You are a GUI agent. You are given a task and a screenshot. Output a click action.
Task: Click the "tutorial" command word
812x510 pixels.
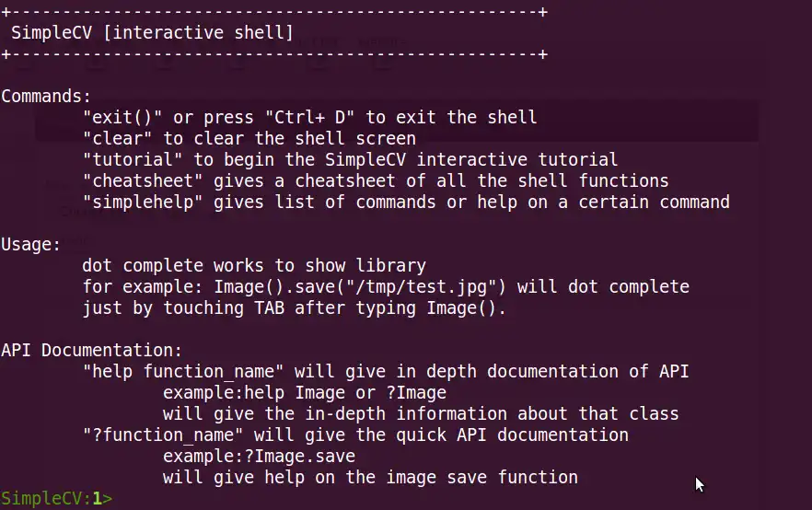point(127,159)
